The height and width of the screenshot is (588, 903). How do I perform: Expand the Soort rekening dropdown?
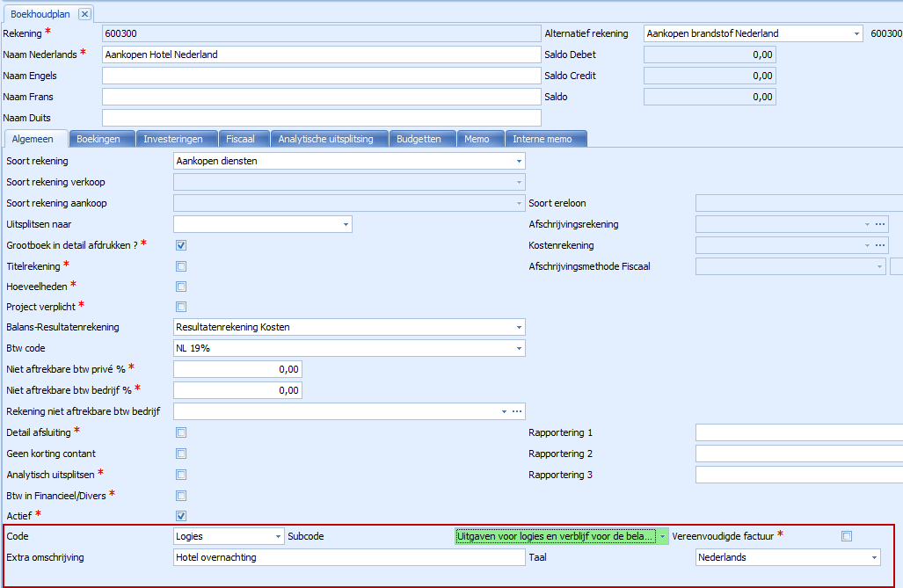pyautogui.click(x=519, y=161)
